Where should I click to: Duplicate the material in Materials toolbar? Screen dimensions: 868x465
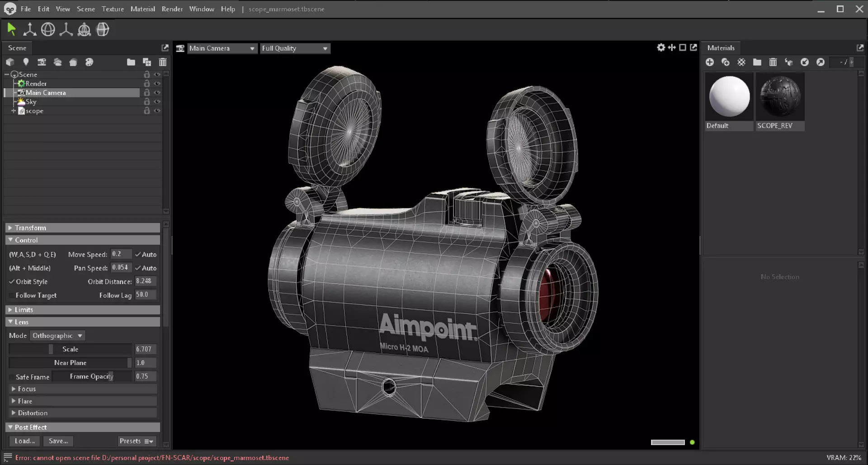pos(726,62)
